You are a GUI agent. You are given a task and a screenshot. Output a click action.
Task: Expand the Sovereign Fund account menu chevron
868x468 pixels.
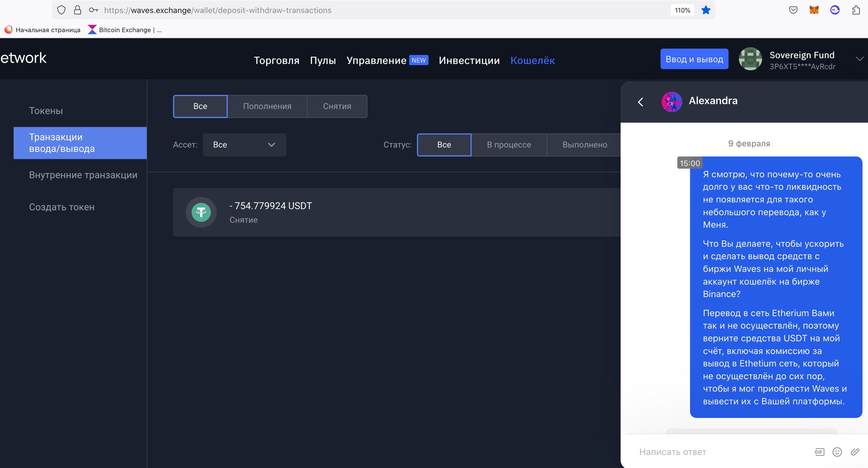coord(859,59)
